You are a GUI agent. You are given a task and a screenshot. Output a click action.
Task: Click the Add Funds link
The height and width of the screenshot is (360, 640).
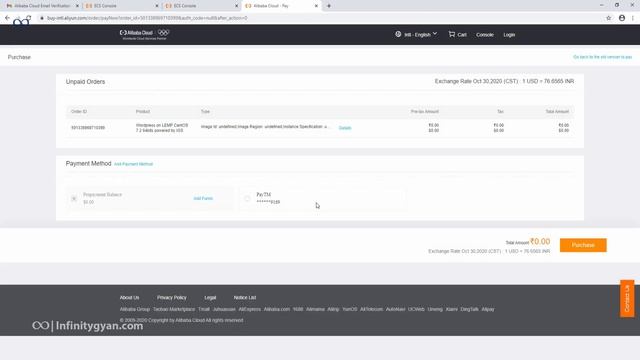click(203, 198)
